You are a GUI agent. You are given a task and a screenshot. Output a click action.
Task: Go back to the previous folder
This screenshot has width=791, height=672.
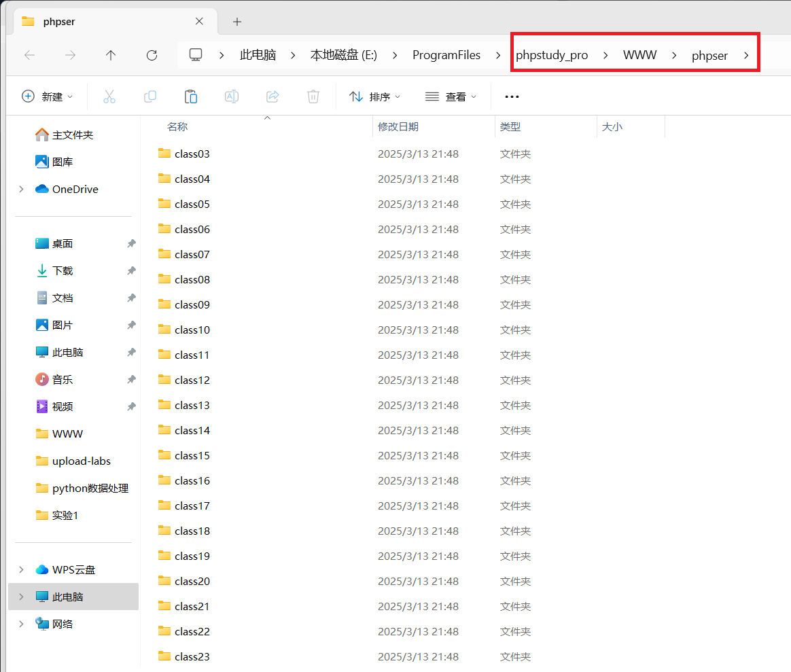30,55
